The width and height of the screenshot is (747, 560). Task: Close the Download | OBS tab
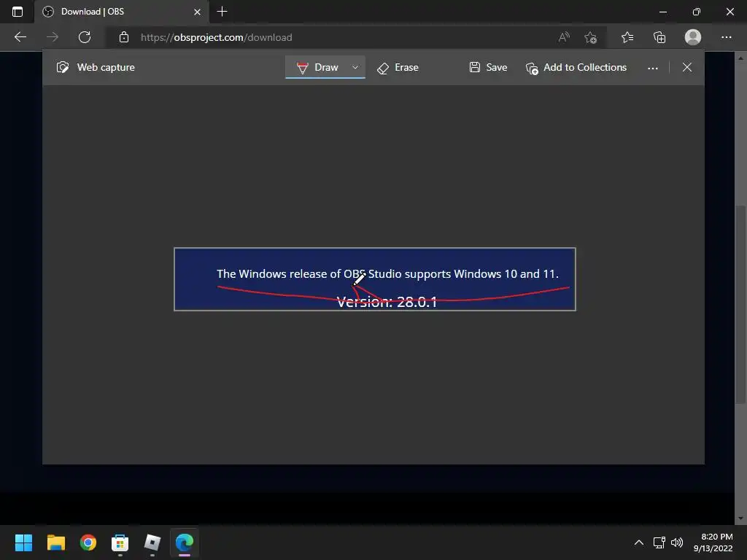click(x=197, y=12)
